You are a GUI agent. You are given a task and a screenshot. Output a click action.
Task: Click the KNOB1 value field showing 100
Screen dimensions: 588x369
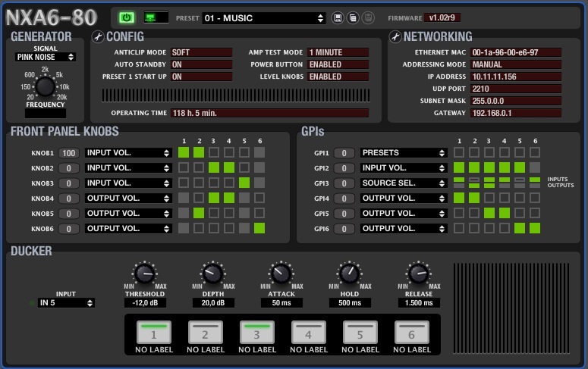[70, 152]
